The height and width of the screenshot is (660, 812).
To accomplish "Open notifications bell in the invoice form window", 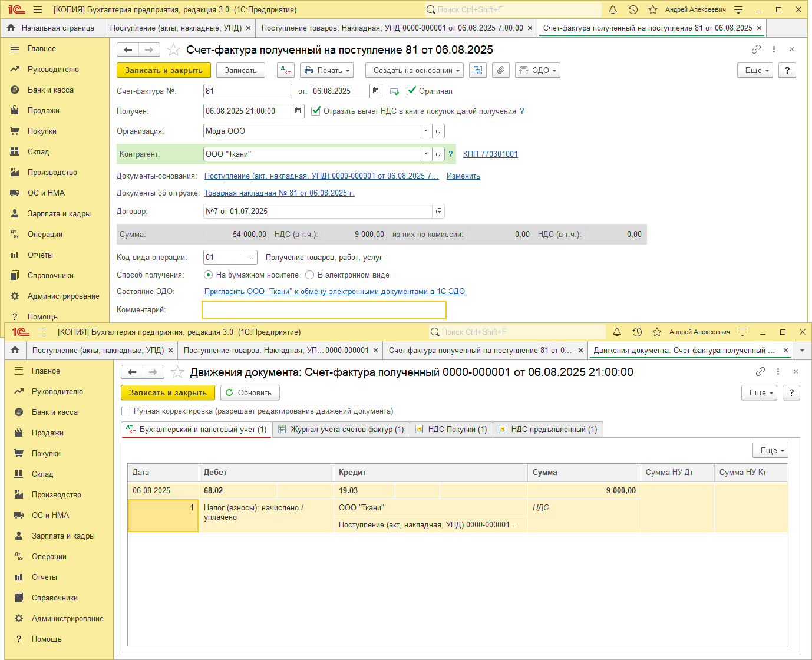I will 613,9.
